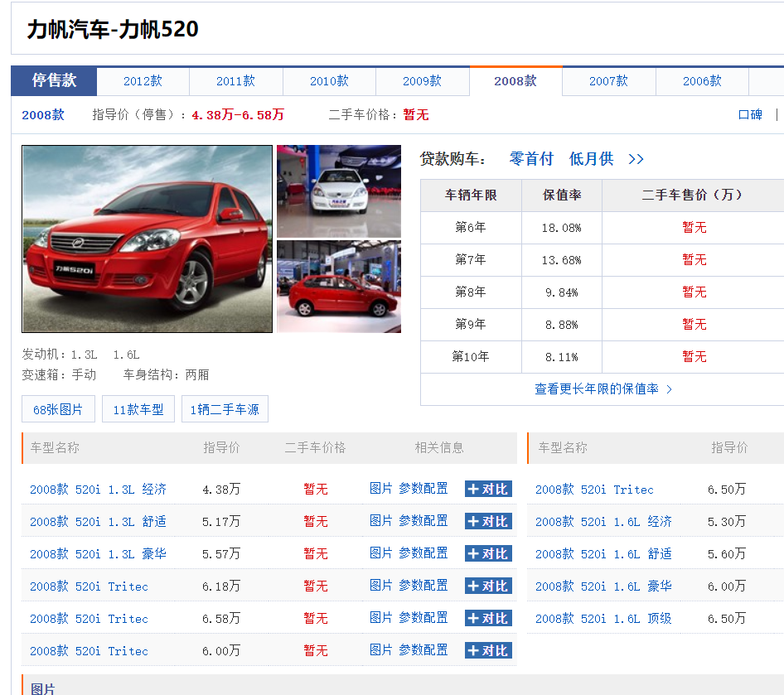The width and height of the screenshot is (784, 695).
Task: Open 2008款 520i 1.3L 经济 model link
Action: [98, 489]
